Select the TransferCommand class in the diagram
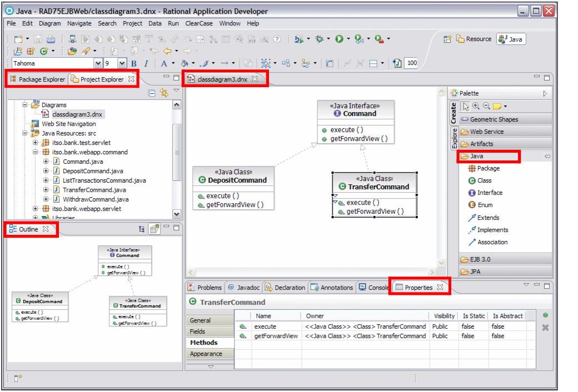This screenshot has height=392, width=578. (375, 195)
